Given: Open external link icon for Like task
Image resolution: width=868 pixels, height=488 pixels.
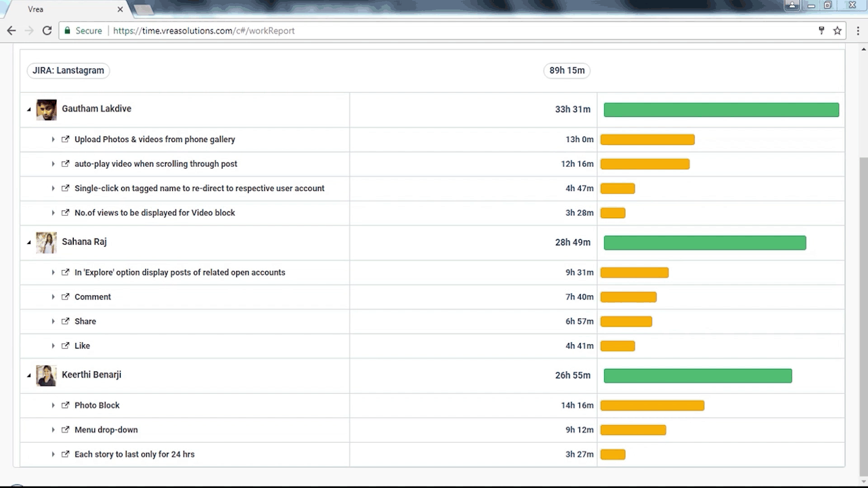Looking at the screenshot, I should 66,346.
